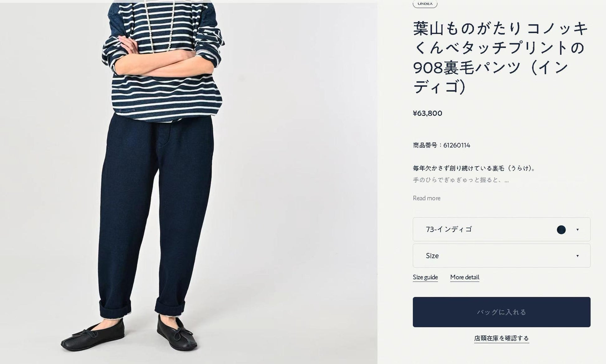606x364 pixels.
Task: Click the product title 葉山ものがたり heading
Action: pyautogui.click(x=500, y=57)
